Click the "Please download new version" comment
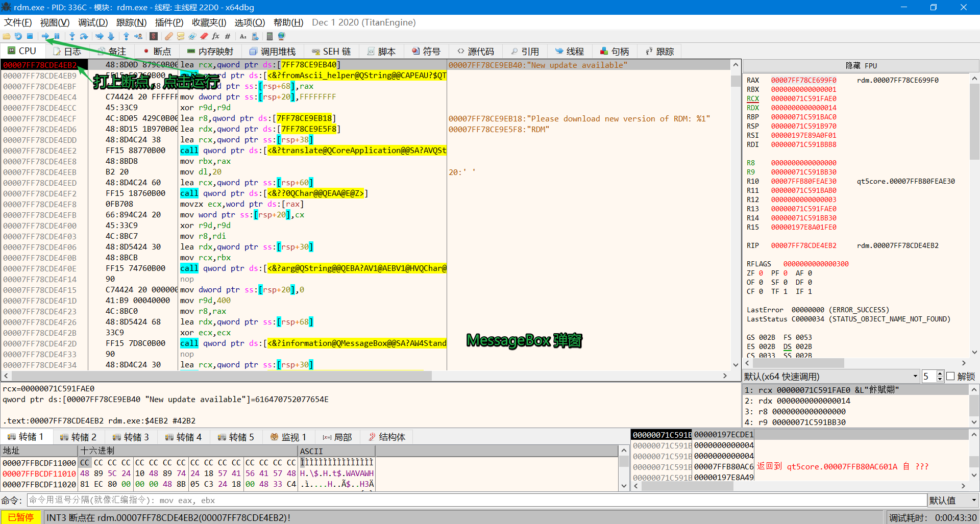This screenshot has height=524, width=980. tap(579, 118)
